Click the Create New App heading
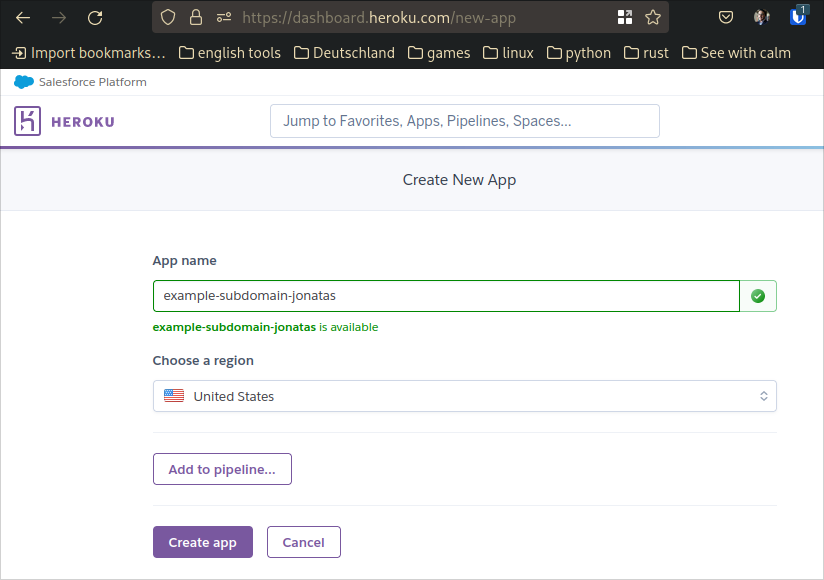 (x=459, y=180)
